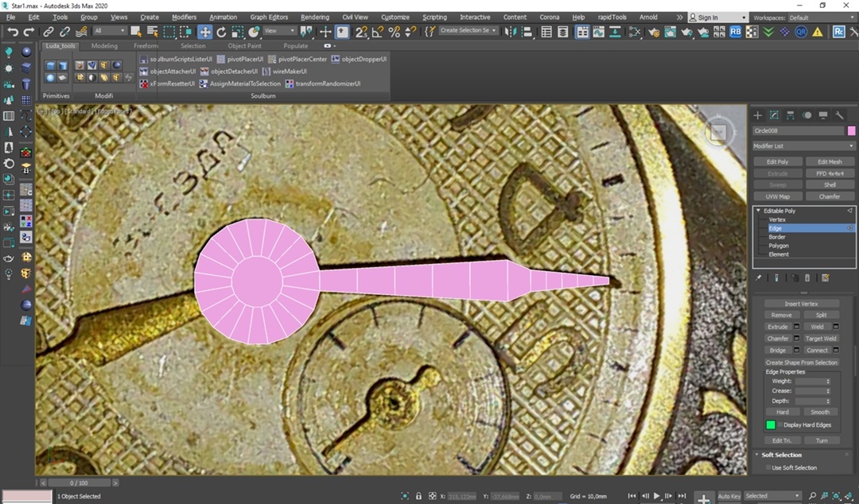Select the Vertex sub-object level
This screenshot has width=859, height=504.
(x=777, y=219)
